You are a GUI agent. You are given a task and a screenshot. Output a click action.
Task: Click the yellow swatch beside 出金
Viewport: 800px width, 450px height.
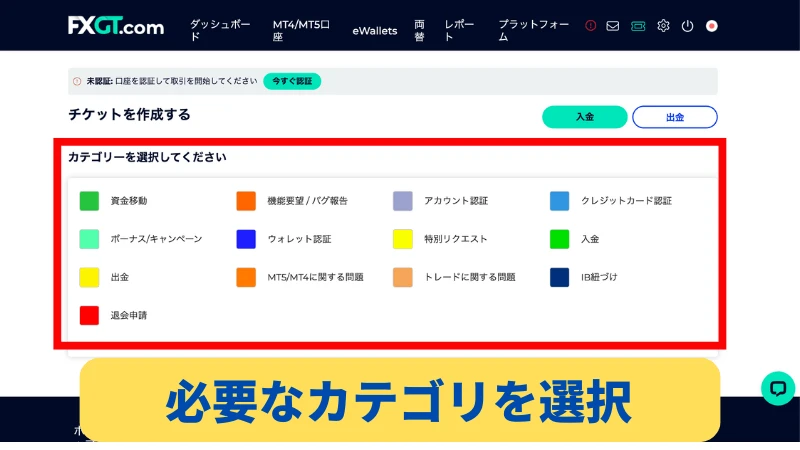coord(89,277)
